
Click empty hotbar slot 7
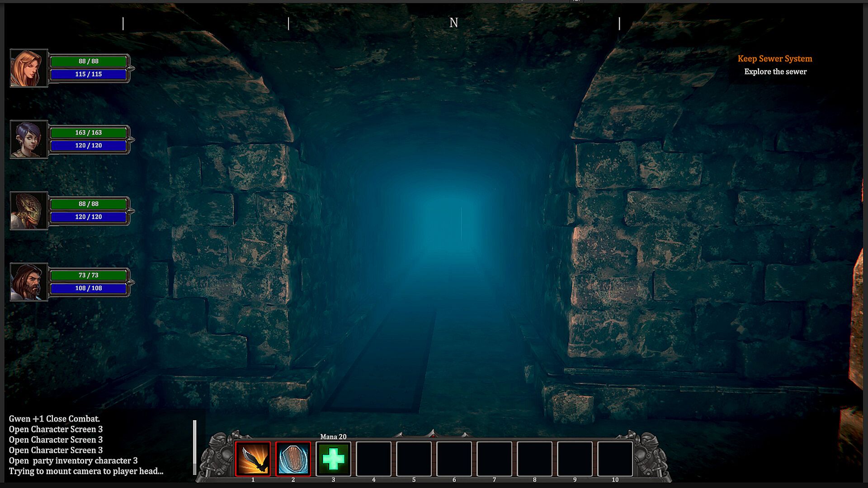[x=494, y=459]
